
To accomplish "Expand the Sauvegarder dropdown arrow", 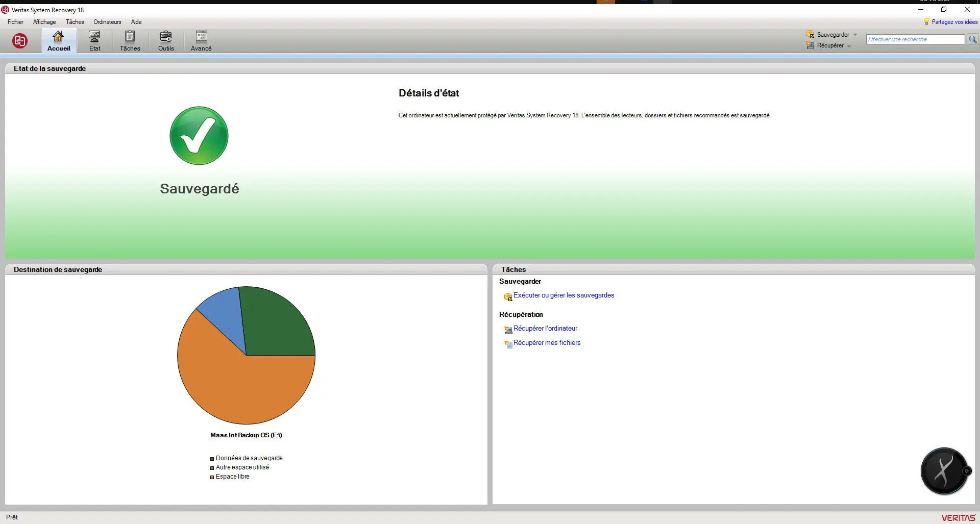I will point(855,35).
